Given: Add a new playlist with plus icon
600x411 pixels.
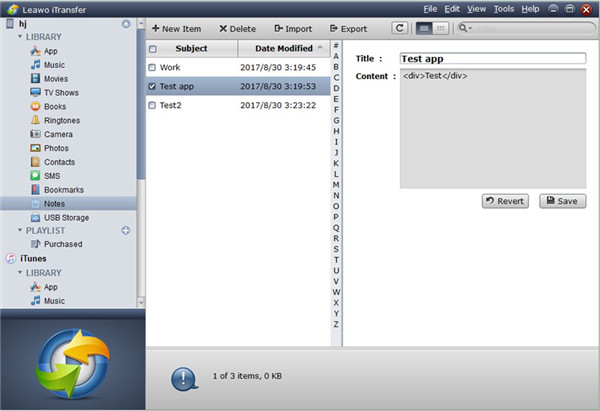Looking at the screenshot, I should (x=126, y=230).
